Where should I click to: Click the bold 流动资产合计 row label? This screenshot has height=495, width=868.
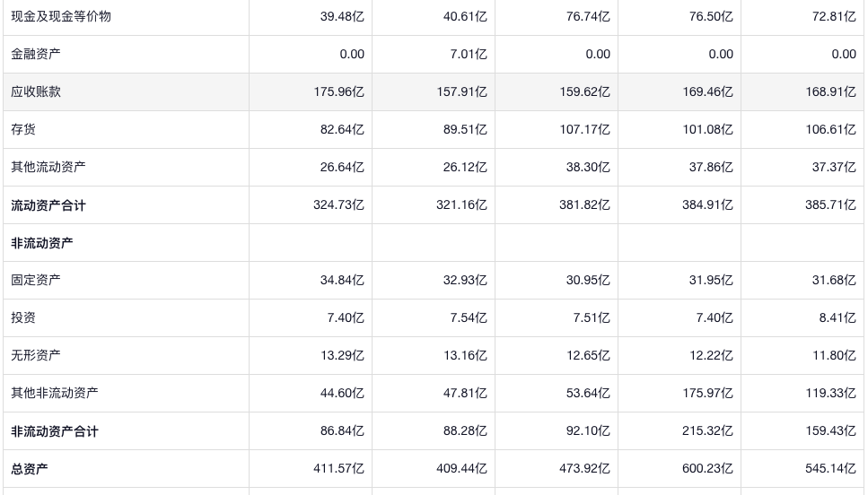coord(48,205)
